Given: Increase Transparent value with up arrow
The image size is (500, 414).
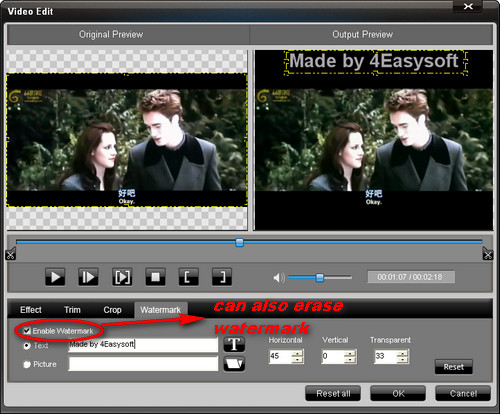Looking at the screenshot, I should click(x=403, y=353).
